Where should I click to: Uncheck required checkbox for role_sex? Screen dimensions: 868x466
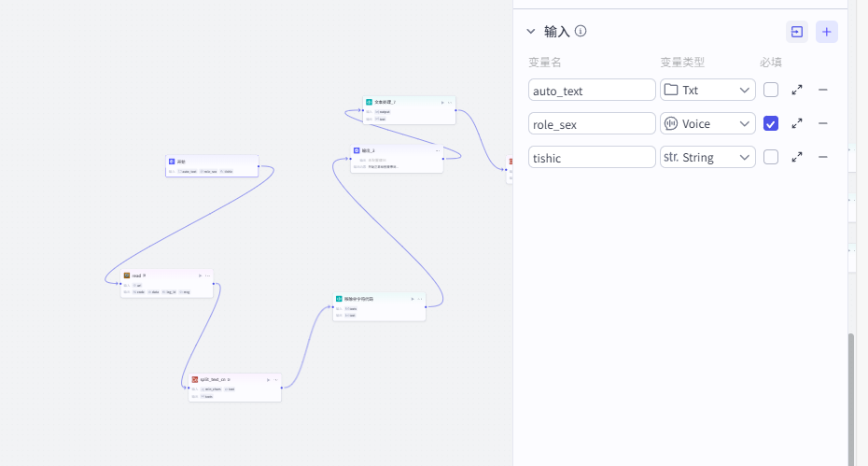(x=771, y=123)
